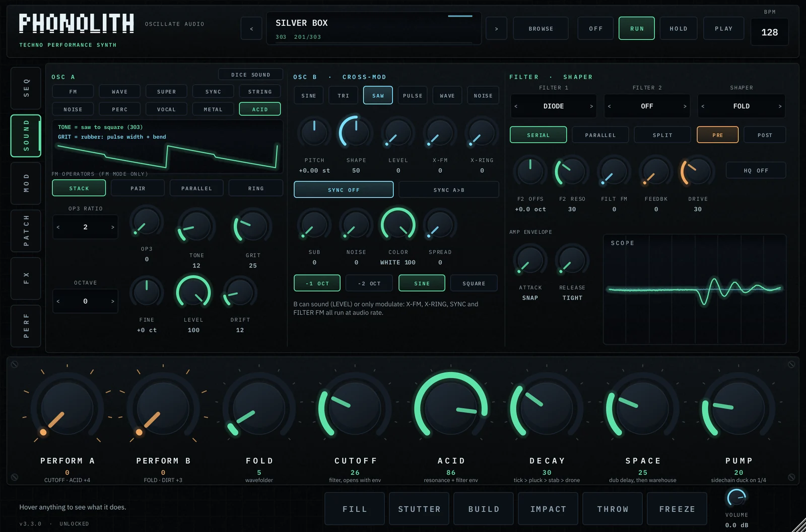Screen dimensions: 806x532
Task: Enable the -2 OCT sub setting
Action: [x=369, y=283]
